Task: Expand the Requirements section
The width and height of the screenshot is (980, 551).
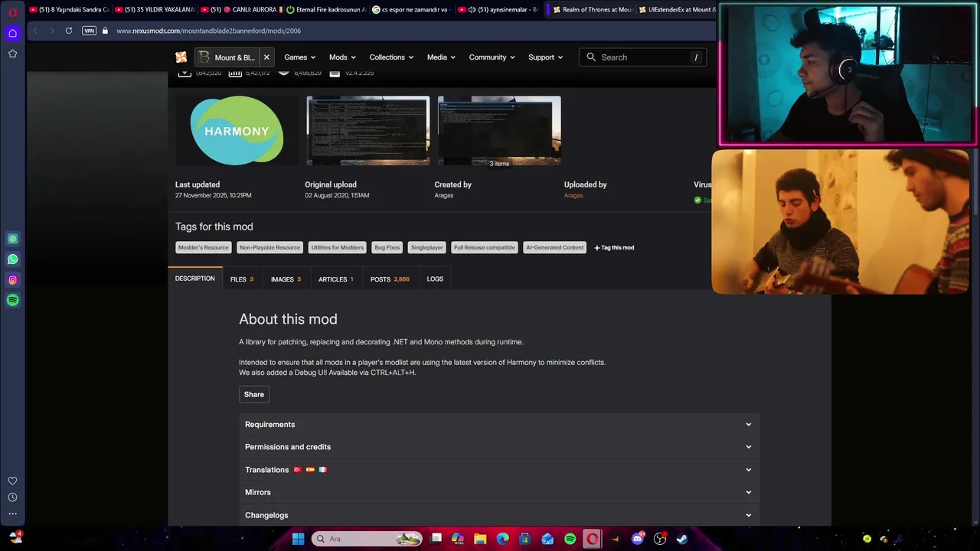Action: 499,424
